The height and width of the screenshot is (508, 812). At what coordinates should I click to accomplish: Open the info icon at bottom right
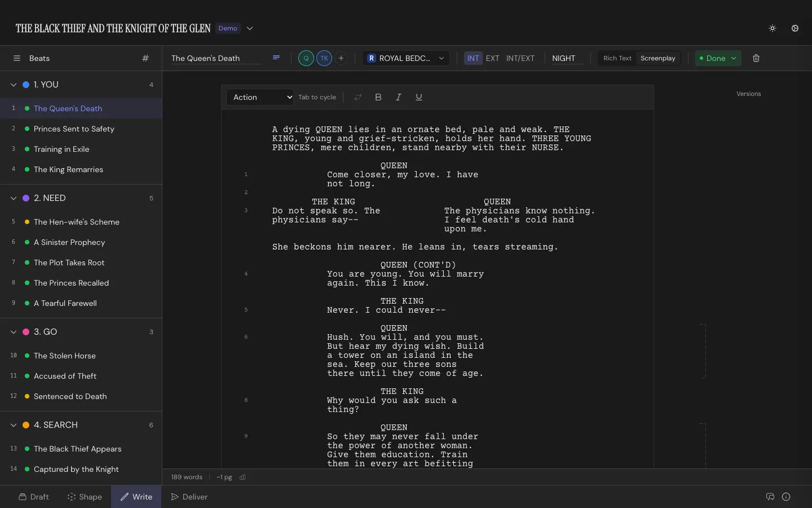coord(786,497)
